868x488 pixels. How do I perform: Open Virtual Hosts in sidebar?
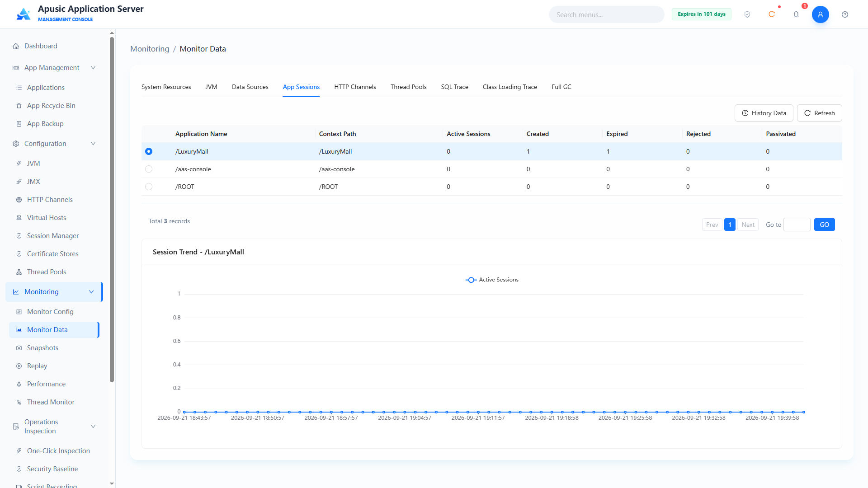click(x=47, y=218)
